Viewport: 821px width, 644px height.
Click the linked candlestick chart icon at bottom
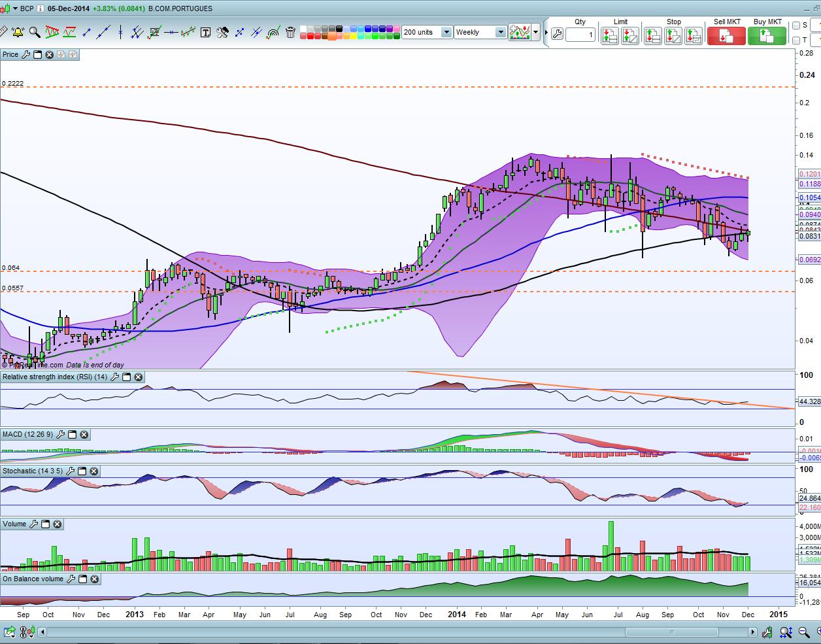27,632
